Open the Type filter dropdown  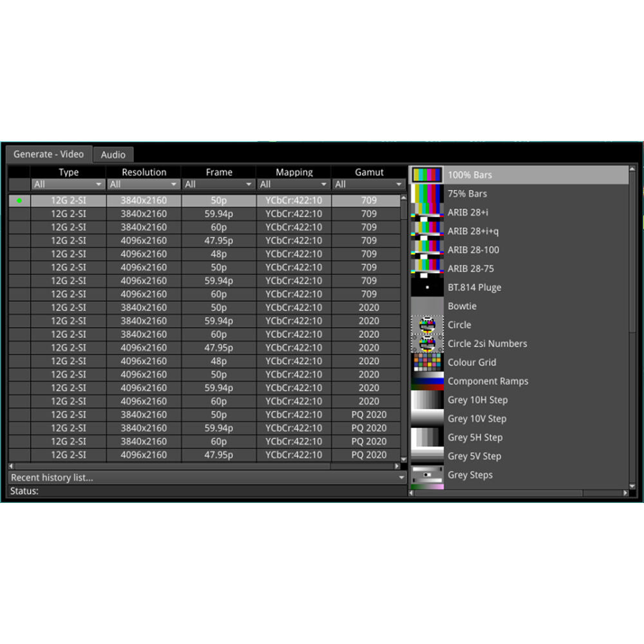click(x=68, y=184)
